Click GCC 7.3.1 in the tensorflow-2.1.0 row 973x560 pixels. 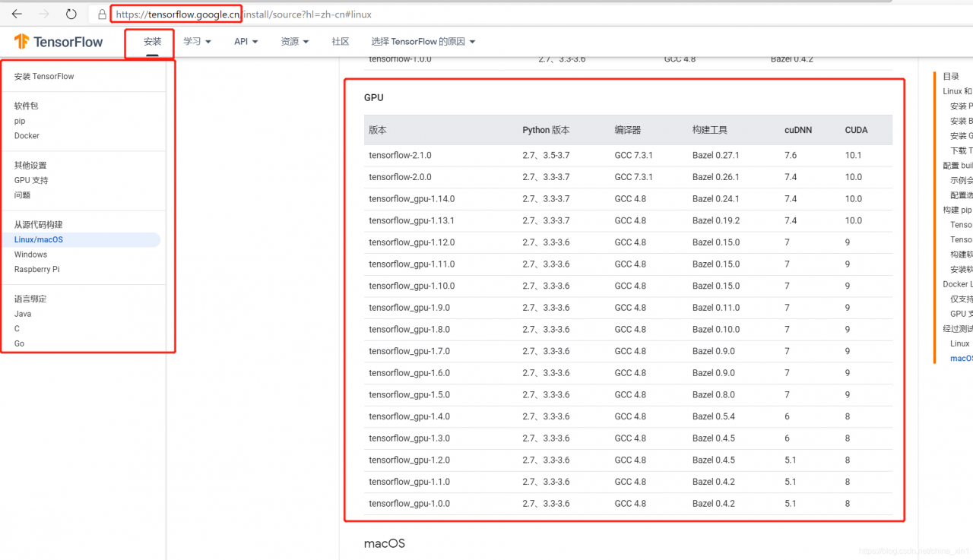tap(634, 155)
